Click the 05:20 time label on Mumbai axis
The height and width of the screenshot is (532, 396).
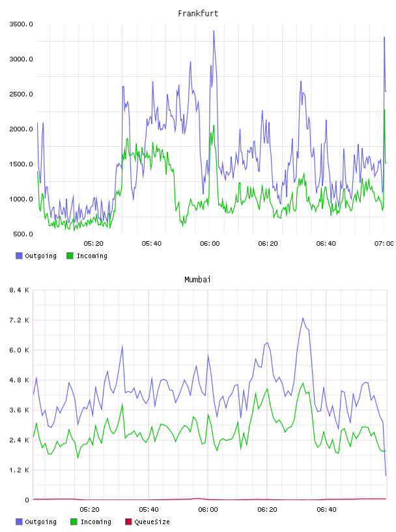pos(89,510)
